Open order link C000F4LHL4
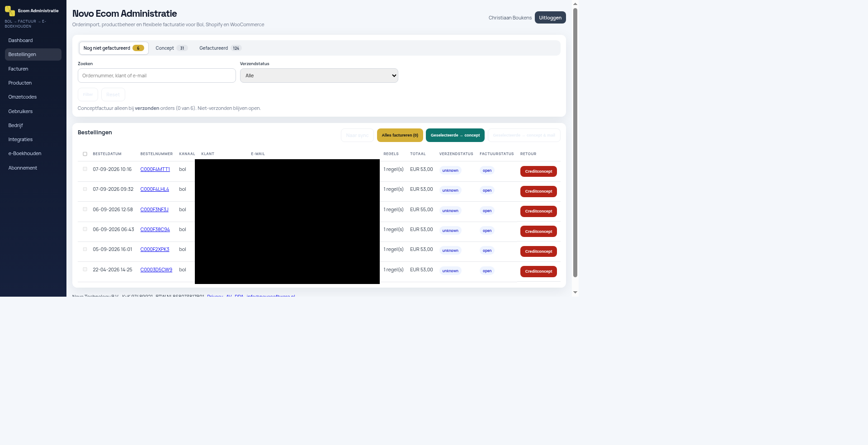The width and height of the screenshot is (868, 445). pyautogui.click(x=155, y=189)
